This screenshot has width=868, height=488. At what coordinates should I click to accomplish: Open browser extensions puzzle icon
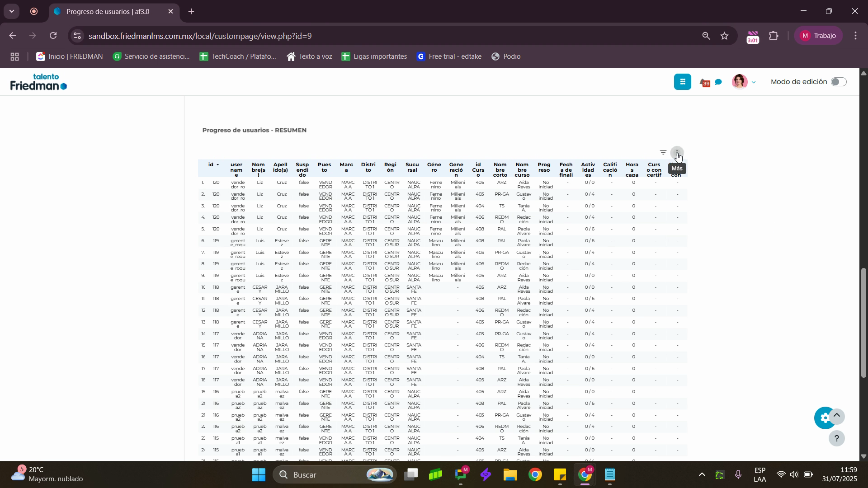point(774,36)
